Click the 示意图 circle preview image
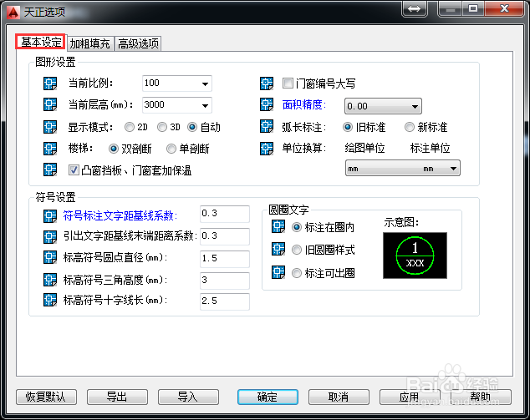This screenshot has width=530, height=420. [x=415, y=256]
